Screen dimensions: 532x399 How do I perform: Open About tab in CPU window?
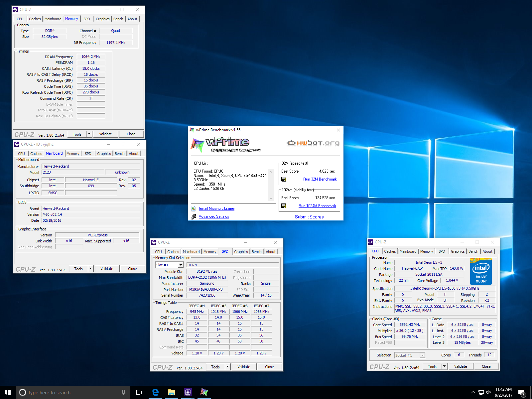click(487, 251)
